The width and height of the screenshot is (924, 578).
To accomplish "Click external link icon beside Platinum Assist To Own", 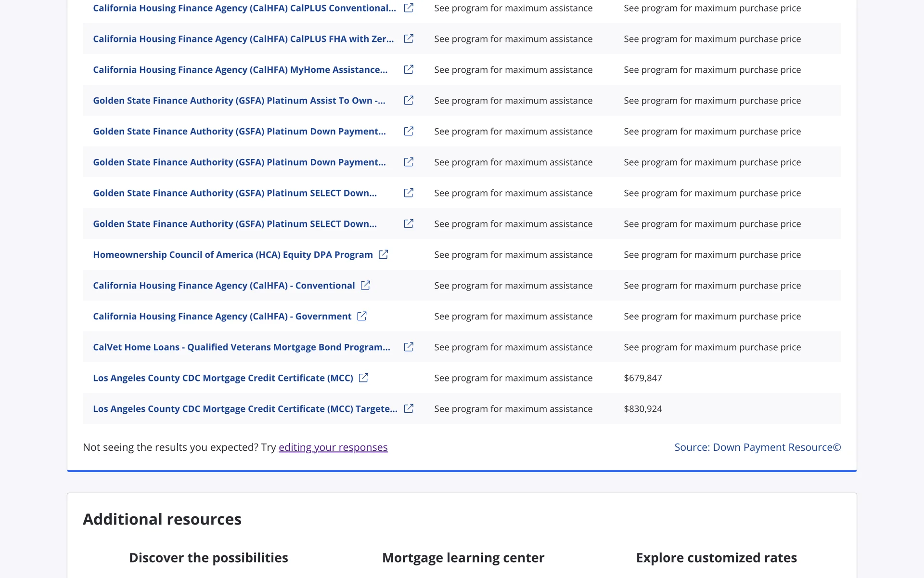I will [x=409, y=100].
